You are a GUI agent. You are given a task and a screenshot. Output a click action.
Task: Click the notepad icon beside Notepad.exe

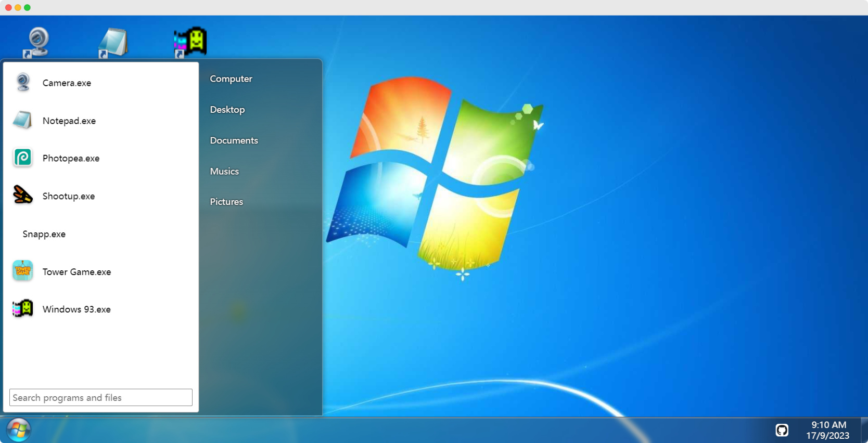pyautogui.click(x=23, y=120)
